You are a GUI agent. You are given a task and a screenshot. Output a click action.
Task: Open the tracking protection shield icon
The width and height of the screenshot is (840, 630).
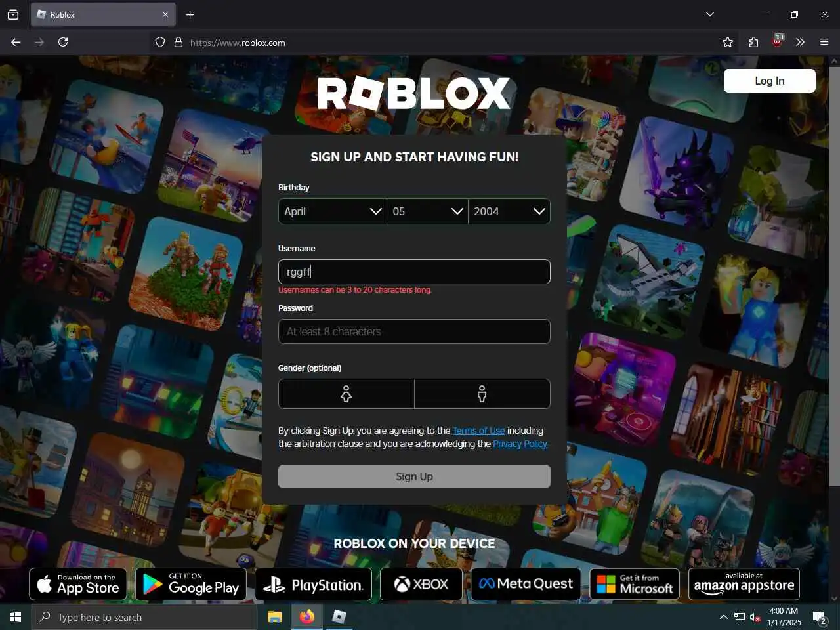(160, 43)
